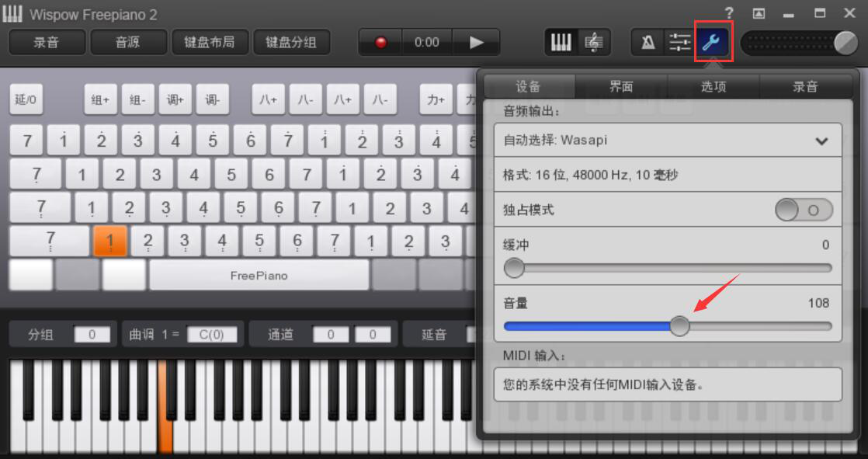868x459 pixels.
Task: Click the mixer sliders icon
Action: point(680,42)
